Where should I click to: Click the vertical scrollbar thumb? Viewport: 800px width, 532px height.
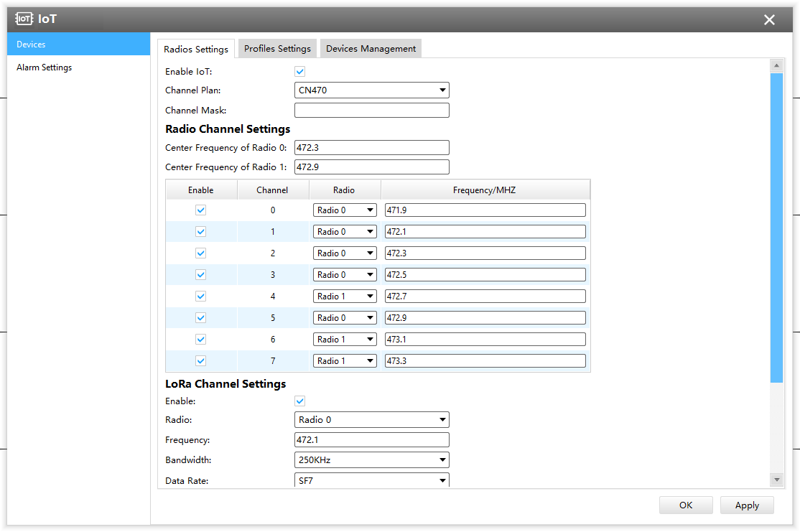coord(776,228)
